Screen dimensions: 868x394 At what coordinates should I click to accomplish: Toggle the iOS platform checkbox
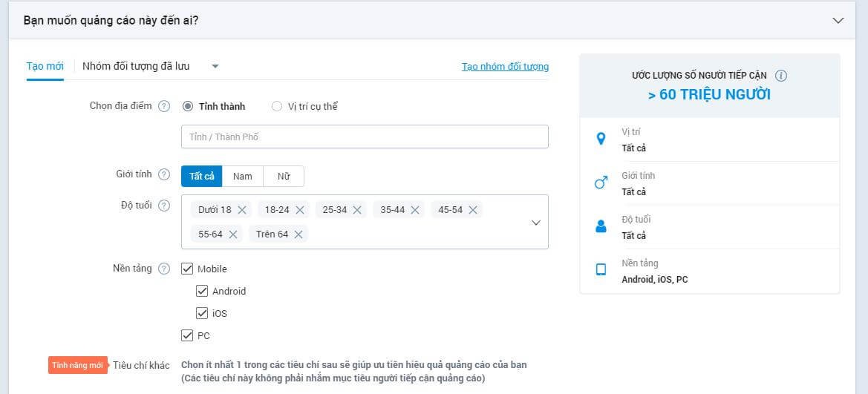202,313
